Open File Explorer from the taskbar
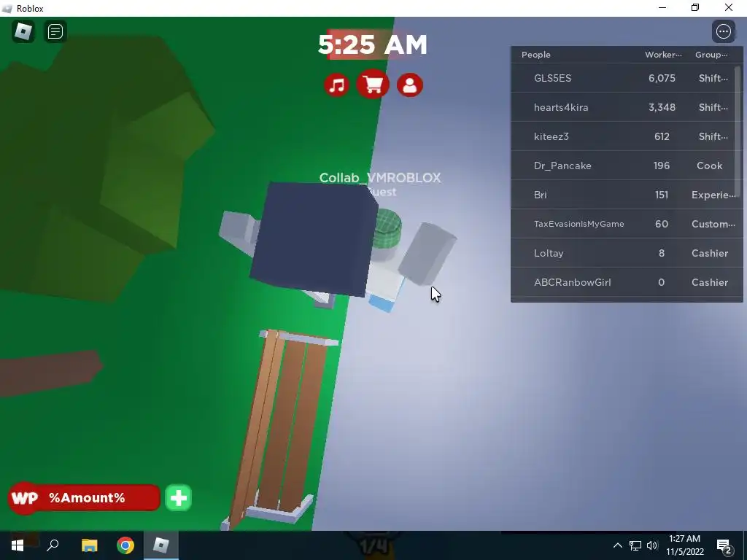Viewport: 747px width, 560px height. [89, 545]
